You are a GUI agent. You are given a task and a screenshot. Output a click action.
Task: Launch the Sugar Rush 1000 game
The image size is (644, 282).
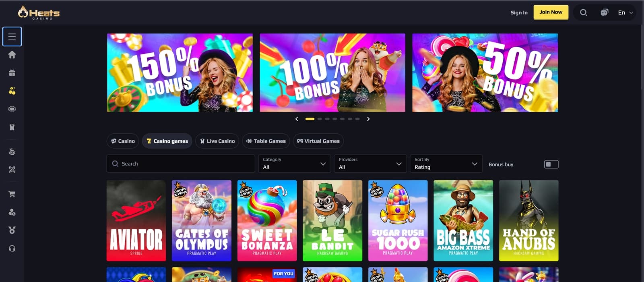[x=398, y=220]
